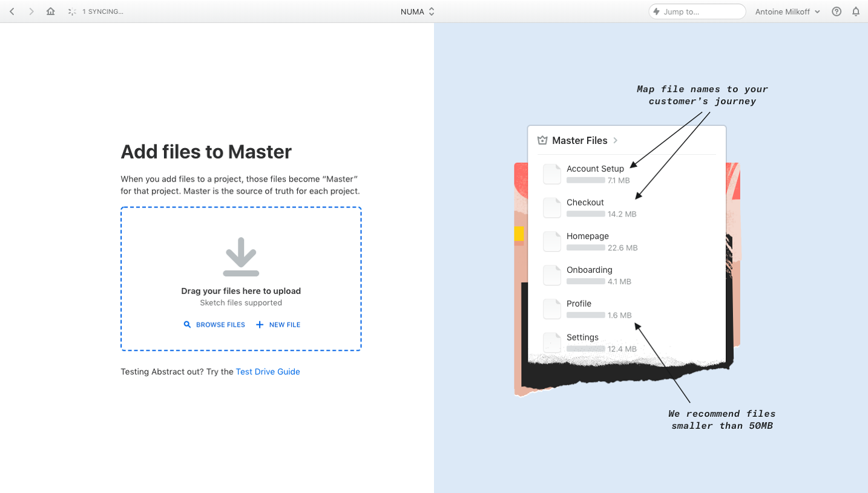This screenshot has width=868, height=493.
Task: Click the 'Add files to Master' heading
Action: click(x=206, y=152)
